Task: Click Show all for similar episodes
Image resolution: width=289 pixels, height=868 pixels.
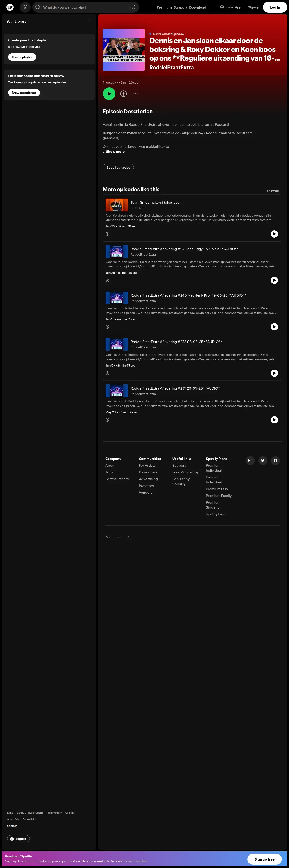Action: [273, 191]
